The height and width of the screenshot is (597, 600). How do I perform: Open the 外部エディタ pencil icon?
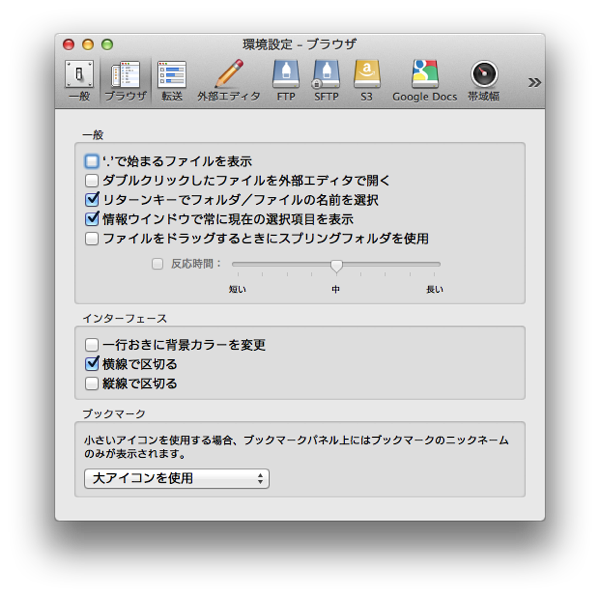point(229,81)
